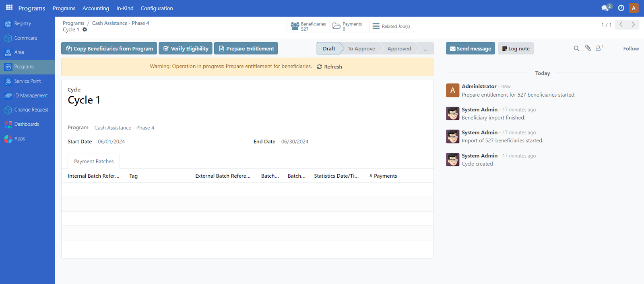Open the apps grid menu icon
The height and width of the screenshot is (284, 644).
coord(9,8)
